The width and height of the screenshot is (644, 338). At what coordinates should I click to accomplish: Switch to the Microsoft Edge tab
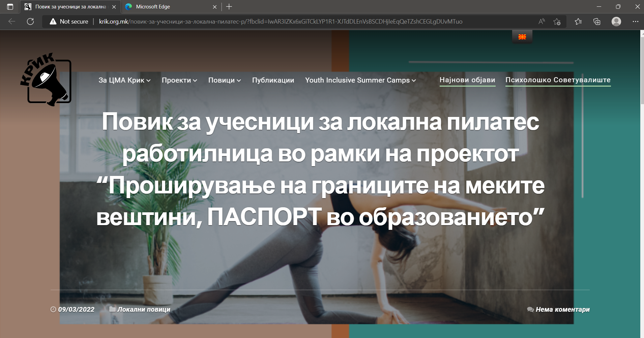tap(171, 7)
